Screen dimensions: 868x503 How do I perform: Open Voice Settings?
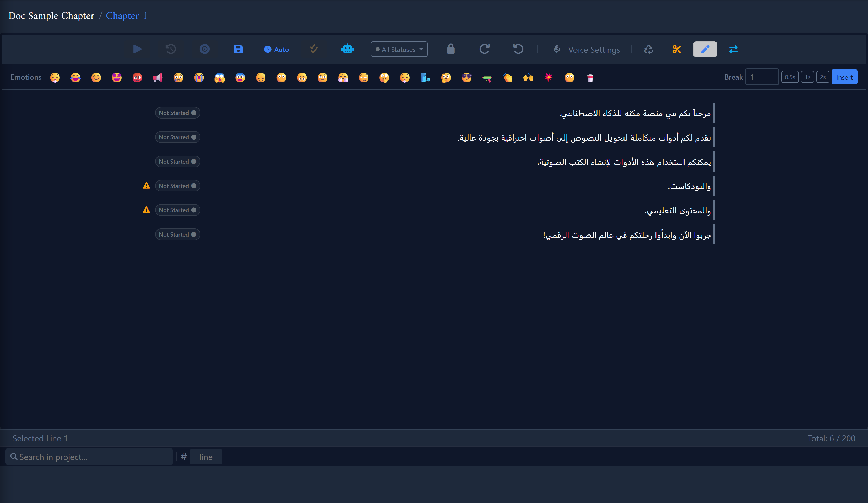point(586,50)
